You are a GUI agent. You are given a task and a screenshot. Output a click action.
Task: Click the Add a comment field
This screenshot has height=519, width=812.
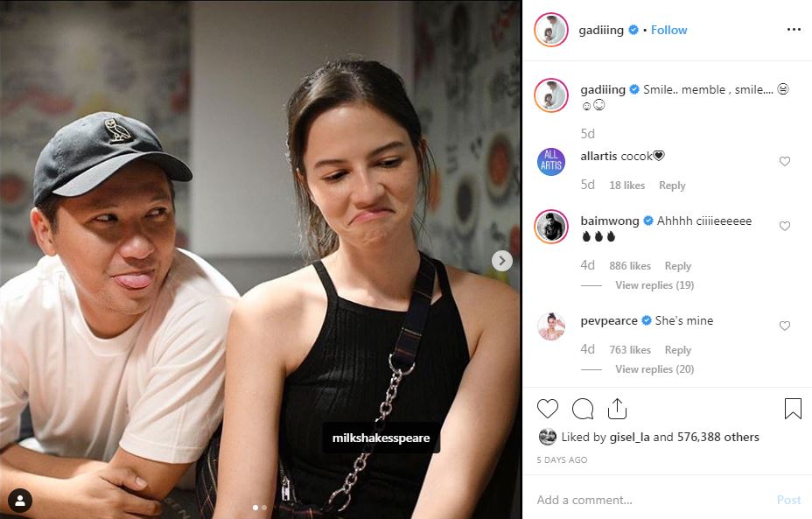[653, 500]
